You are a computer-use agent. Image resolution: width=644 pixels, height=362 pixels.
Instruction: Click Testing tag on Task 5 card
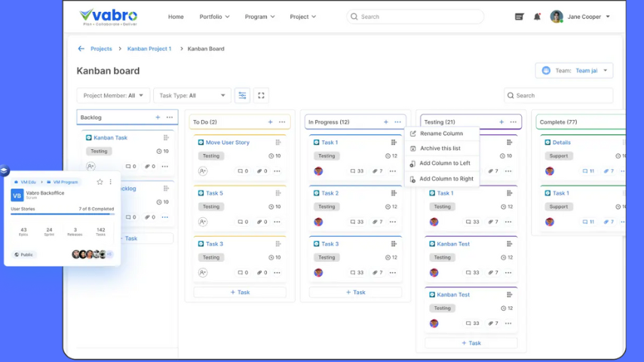click(211, 207)
